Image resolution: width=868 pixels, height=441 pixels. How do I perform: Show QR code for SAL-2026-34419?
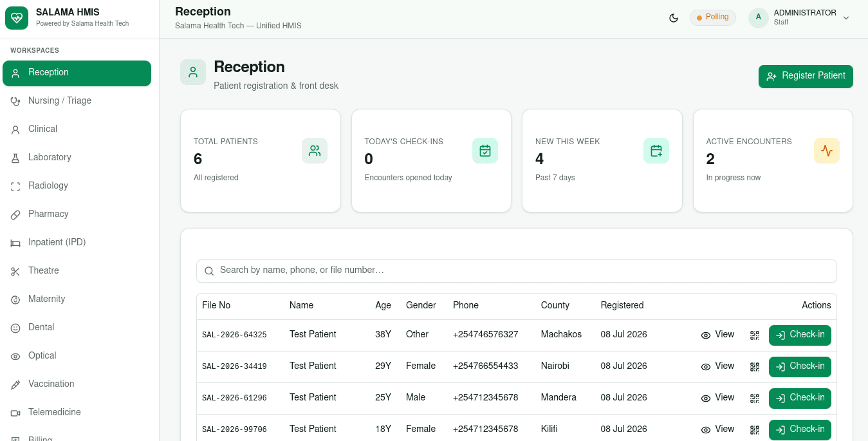click(x=755, y=367)
